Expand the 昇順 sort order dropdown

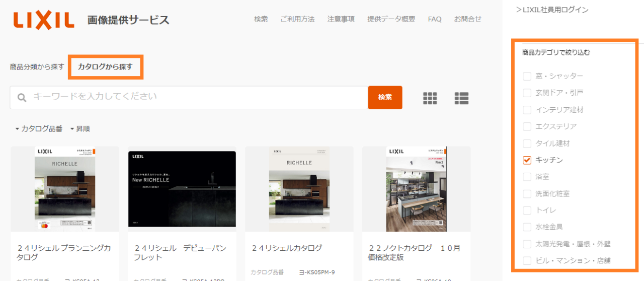pos(80,129)
